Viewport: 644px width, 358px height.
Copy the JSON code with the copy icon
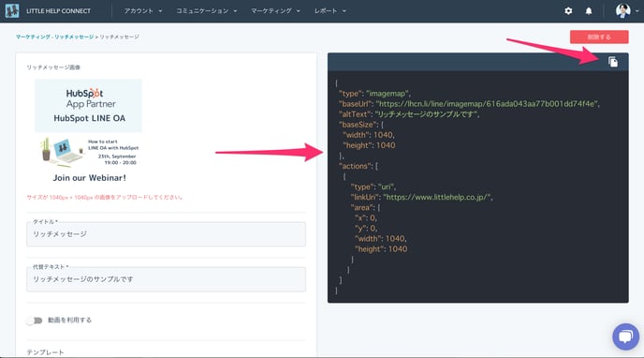click(613, 62)
